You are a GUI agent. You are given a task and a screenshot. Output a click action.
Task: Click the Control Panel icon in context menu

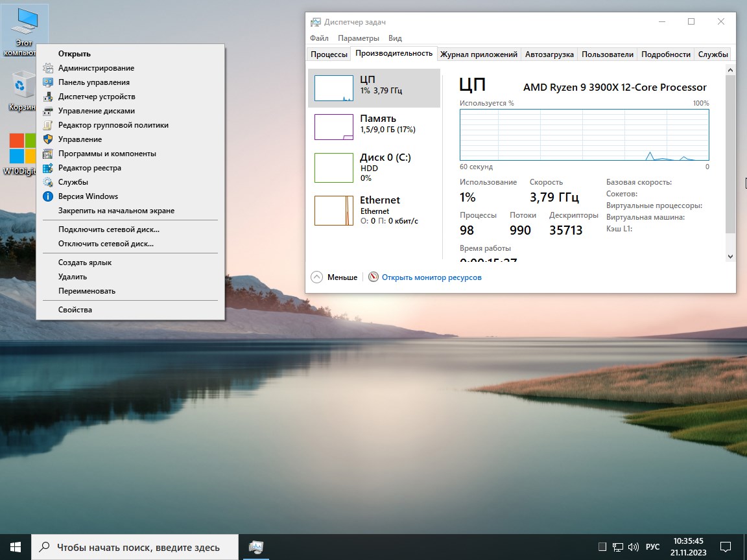(47, 82)
